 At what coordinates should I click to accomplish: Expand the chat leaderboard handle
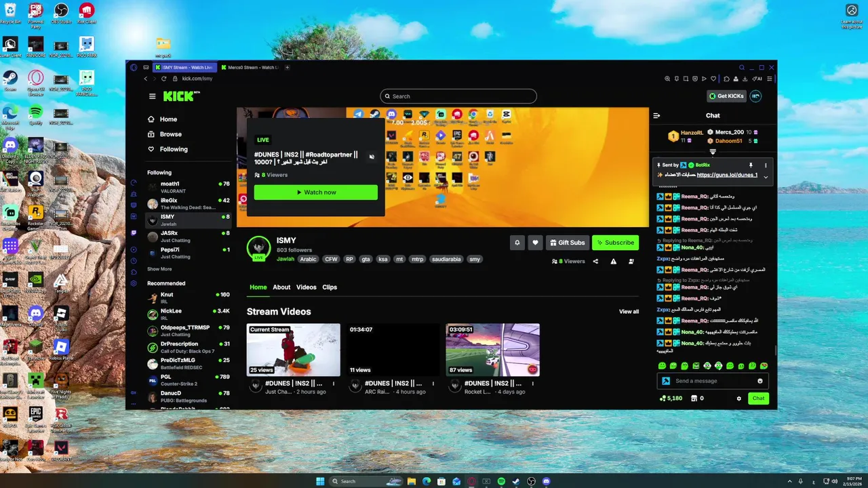click(x=713, y=152)
